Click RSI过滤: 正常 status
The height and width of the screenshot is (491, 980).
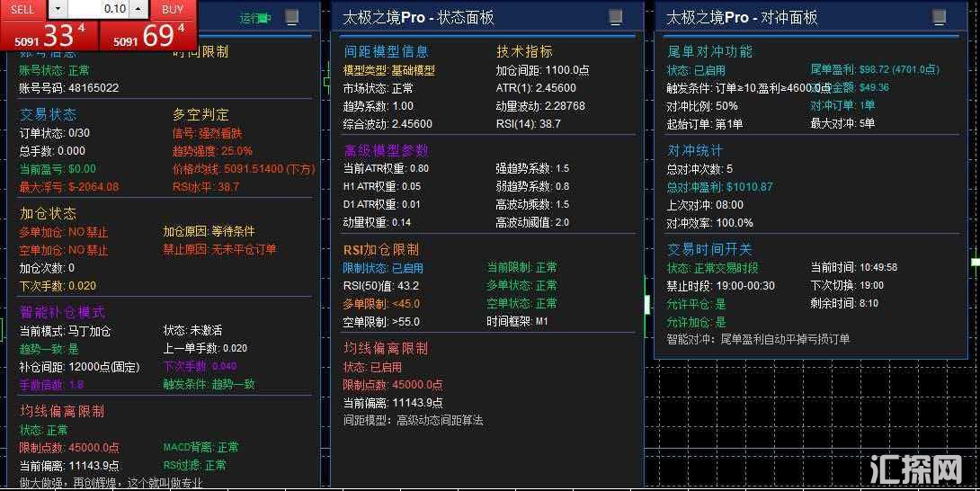(x=195, y=465)
